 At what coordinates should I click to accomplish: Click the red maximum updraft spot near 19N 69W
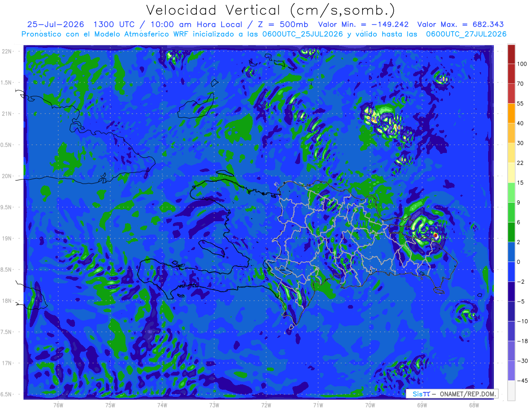435,235
